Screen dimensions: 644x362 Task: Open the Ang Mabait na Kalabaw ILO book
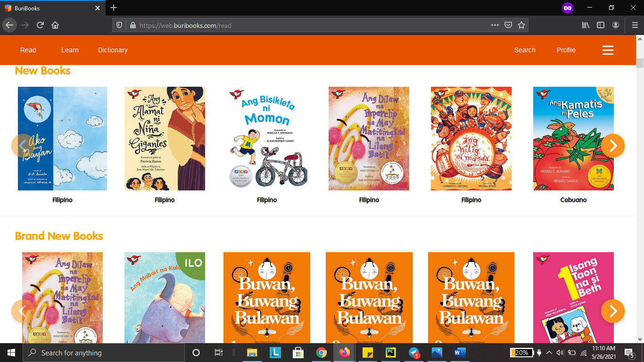165,298
